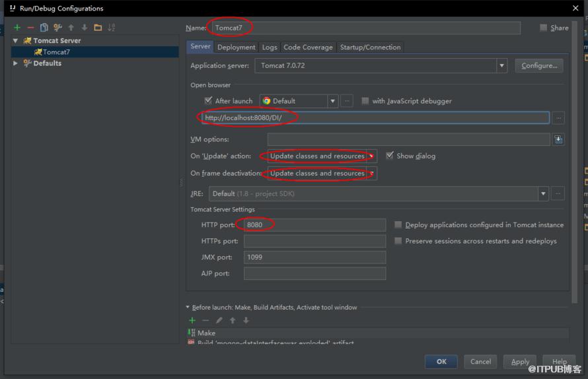Create new folder for configurations

(x=98, y=27)
